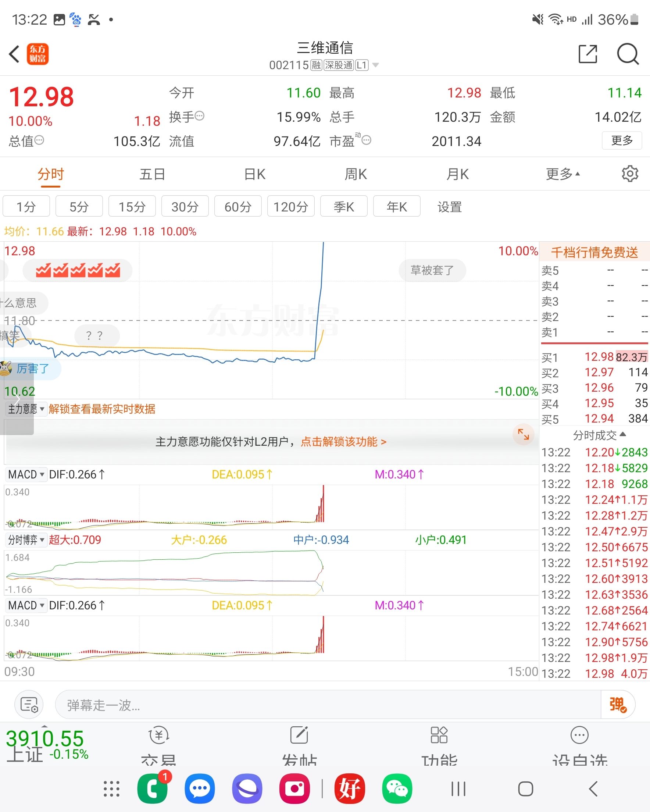
Task: Switch to the 分时 tab
Action: 51,174
